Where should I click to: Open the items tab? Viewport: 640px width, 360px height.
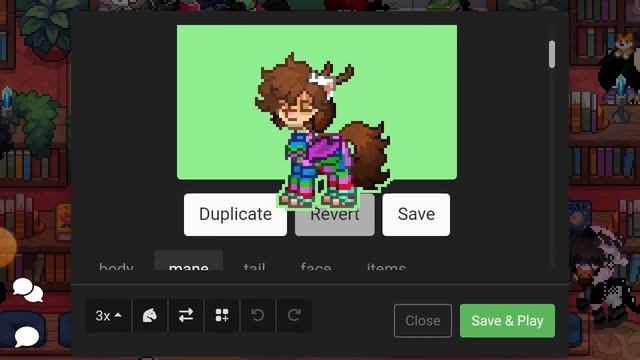tap(386, 266)
